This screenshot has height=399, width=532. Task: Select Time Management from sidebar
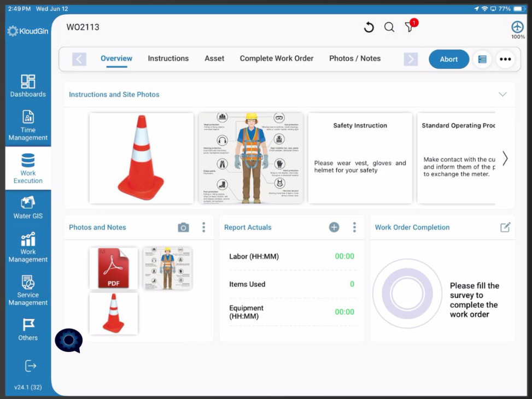coord(27,125)
